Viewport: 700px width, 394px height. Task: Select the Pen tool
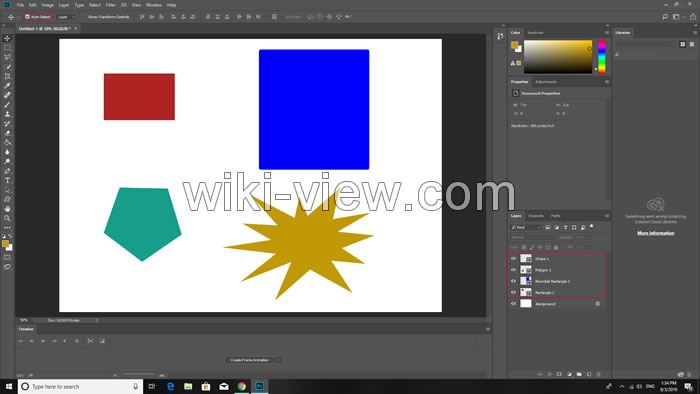click(x=7, y=171)
